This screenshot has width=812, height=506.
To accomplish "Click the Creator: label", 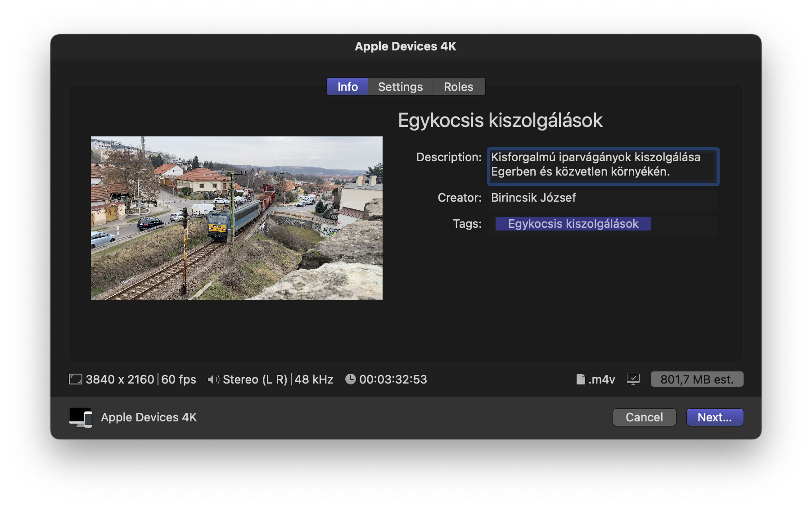I will [460, 198].
